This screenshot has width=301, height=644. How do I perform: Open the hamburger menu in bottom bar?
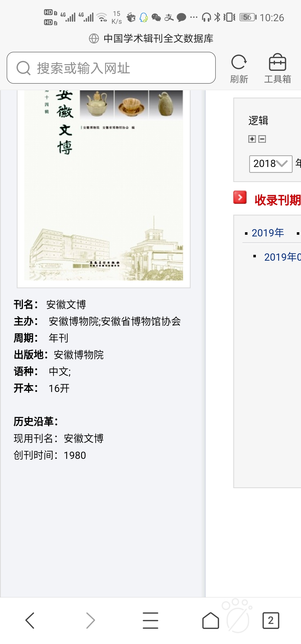[x=151, y=620]
